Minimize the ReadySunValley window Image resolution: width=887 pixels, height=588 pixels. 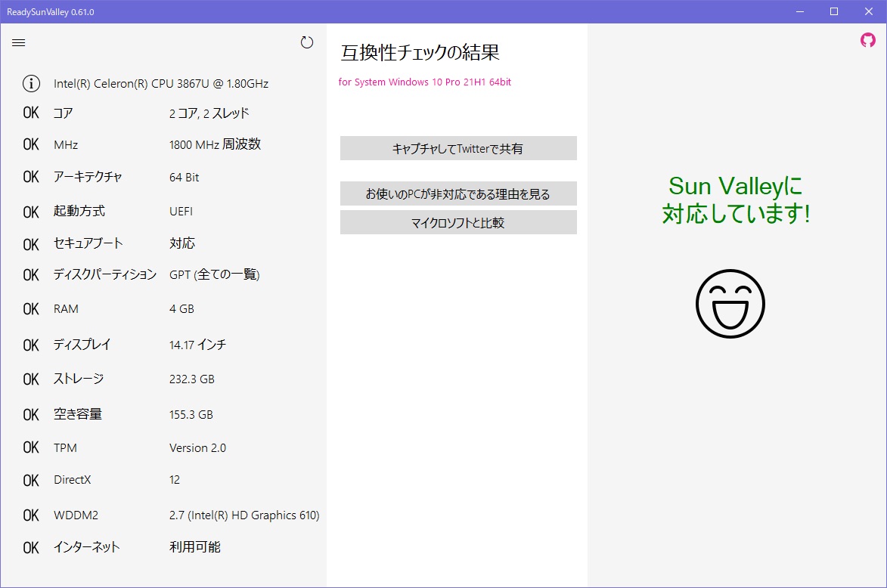pyautogui.click(x=800, y=11)
